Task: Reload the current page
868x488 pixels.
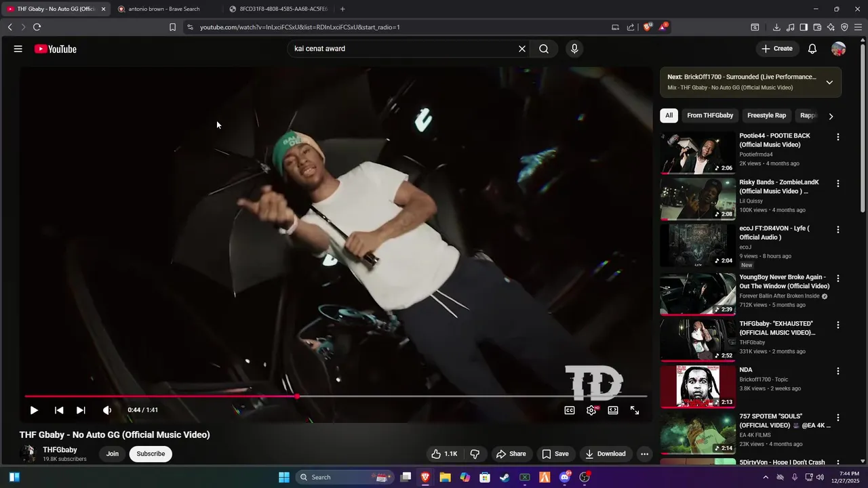Action: [37, 27]
